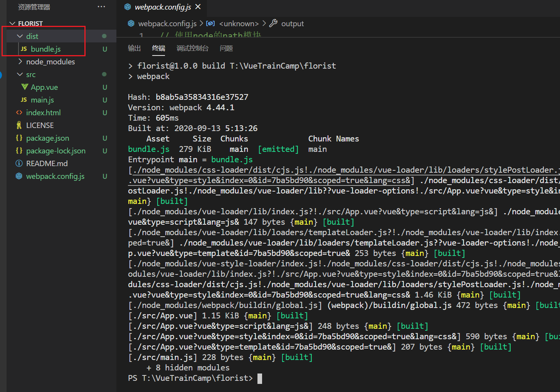Click the webpack cube icon in the breadcrumb

131,24
